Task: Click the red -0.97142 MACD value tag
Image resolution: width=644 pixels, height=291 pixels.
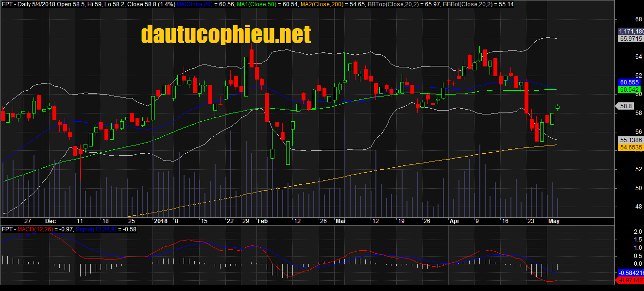Action: click(x=630, y=281)
